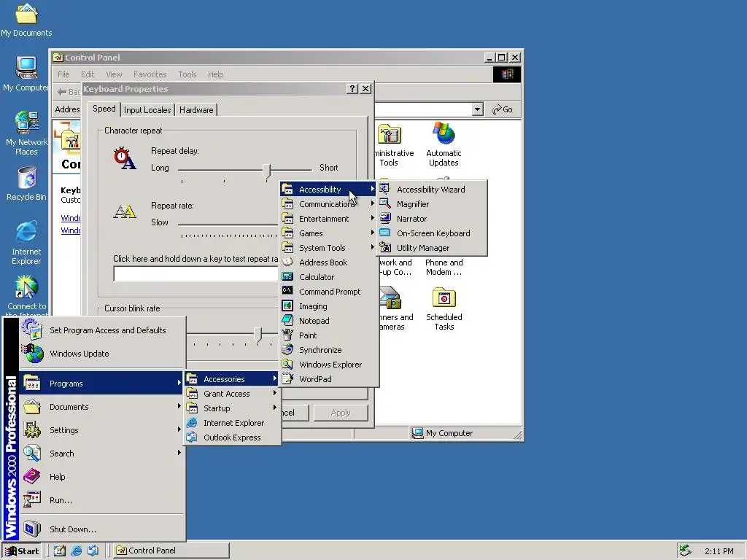
Task: Start Narrator from the Accessibility submenu
Action: (432, 219)
